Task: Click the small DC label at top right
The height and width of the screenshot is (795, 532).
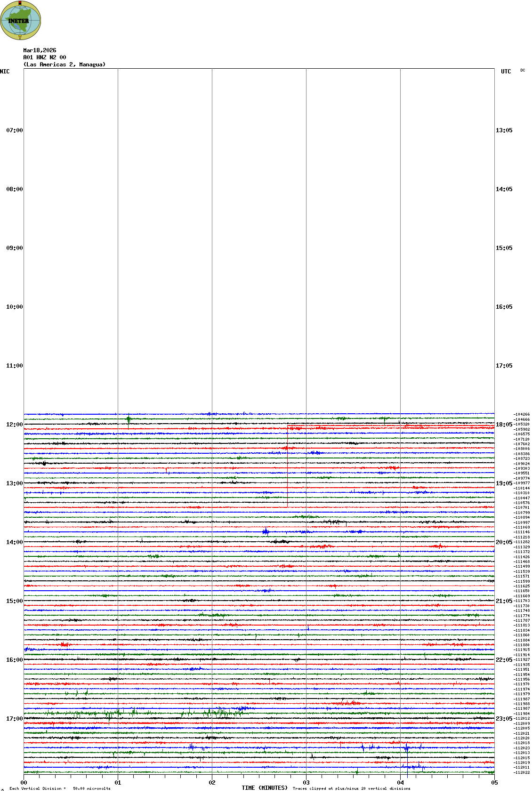Action: click(523, 71)
